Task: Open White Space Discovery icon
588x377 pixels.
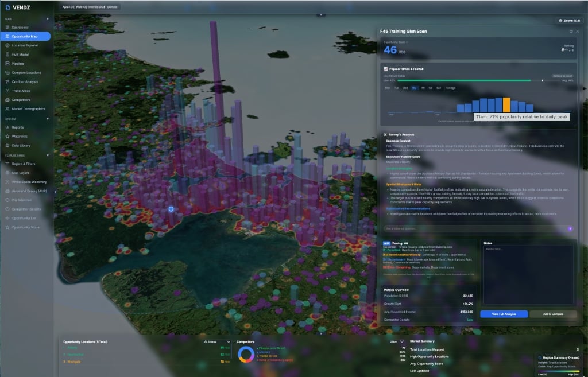Action: [7, 182]
